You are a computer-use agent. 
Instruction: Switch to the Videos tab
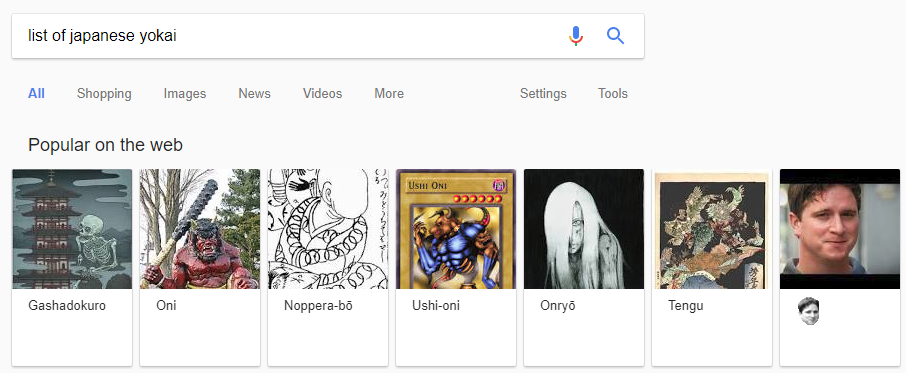coord(322,94)
